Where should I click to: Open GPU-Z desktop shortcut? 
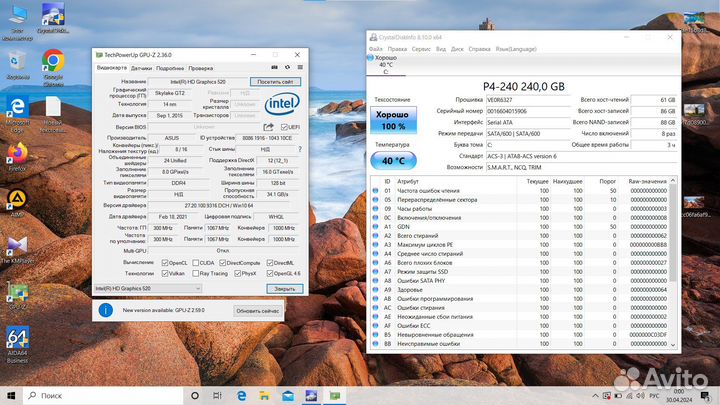(17, 296)
